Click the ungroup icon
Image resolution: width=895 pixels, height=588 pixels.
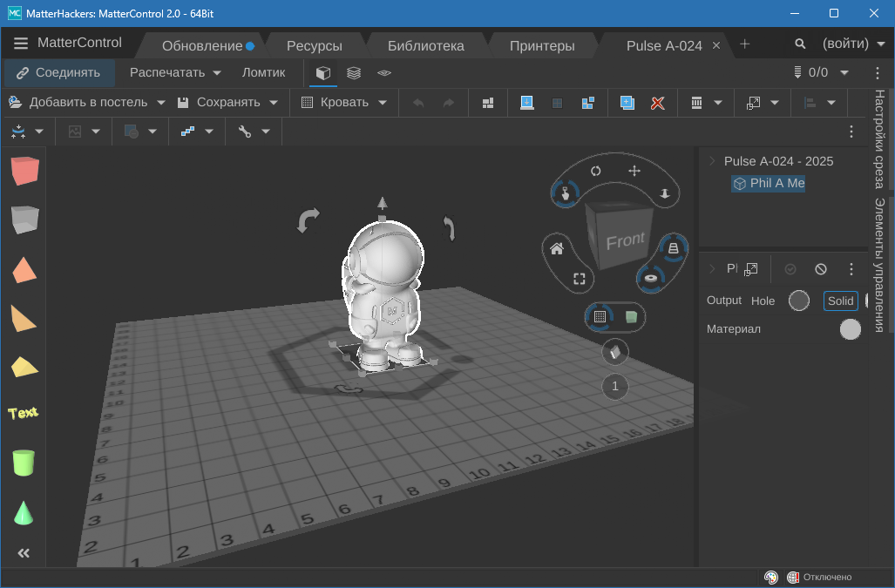(588, 104)
